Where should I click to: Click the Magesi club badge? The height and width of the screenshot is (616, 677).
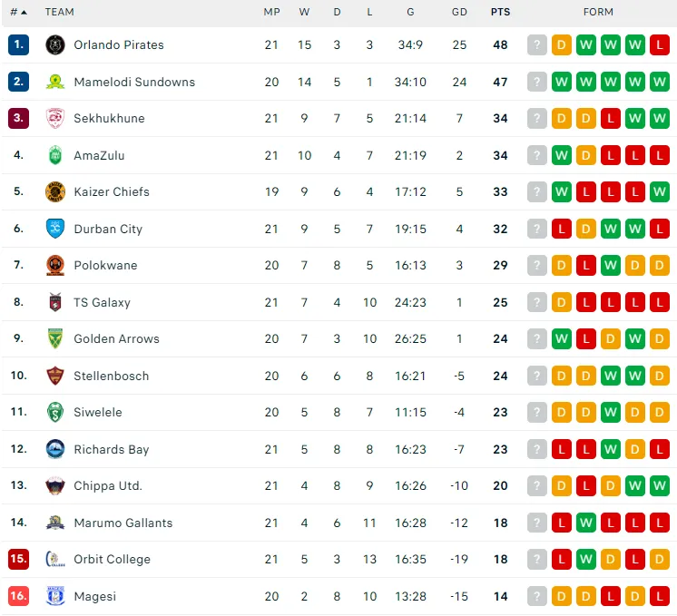tap(55, 596)
